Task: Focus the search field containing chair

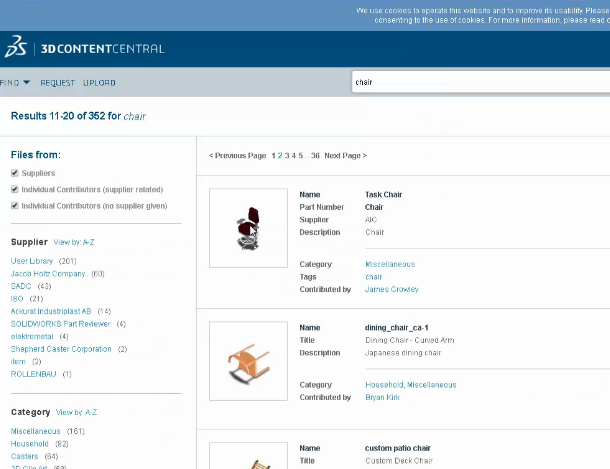Action: [x=480, y=82]
